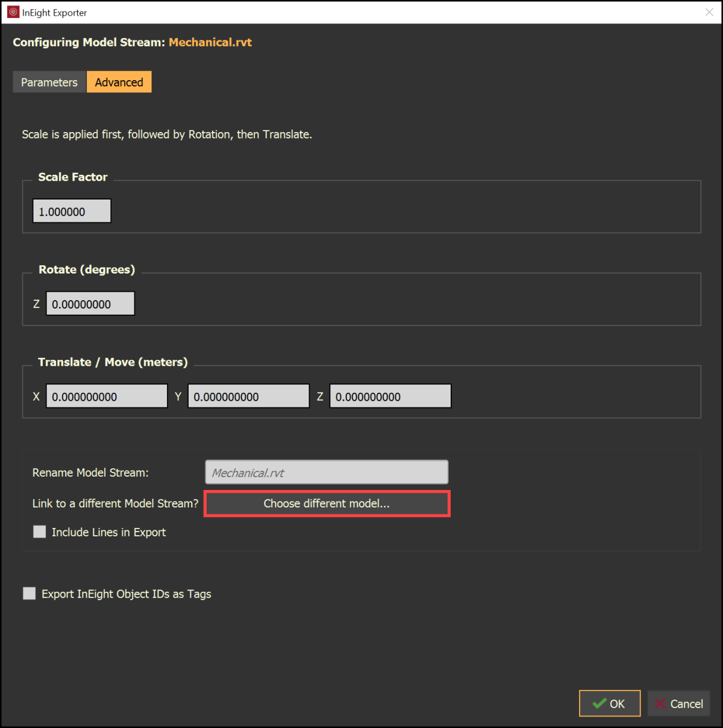This screenshot has height=728, width=723.
Task: Switch to the Parameters tab
Action: 49,82
